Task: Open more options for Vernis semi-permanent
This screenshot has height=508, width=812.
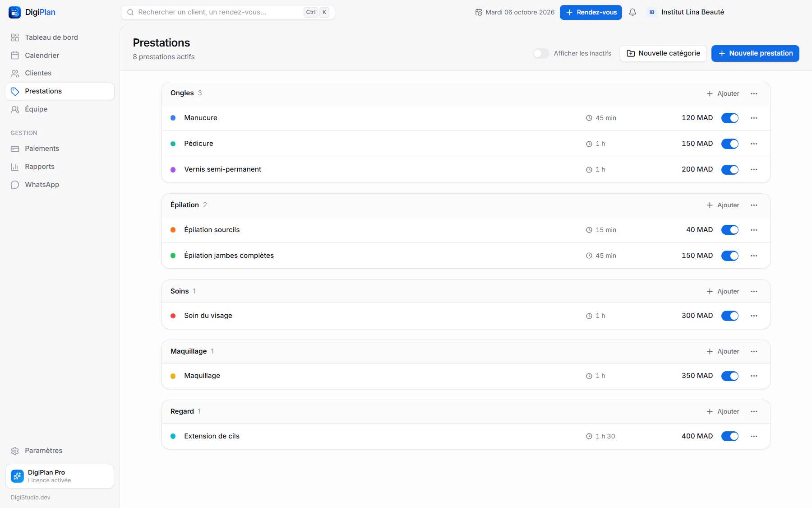Action: (754, 169)
